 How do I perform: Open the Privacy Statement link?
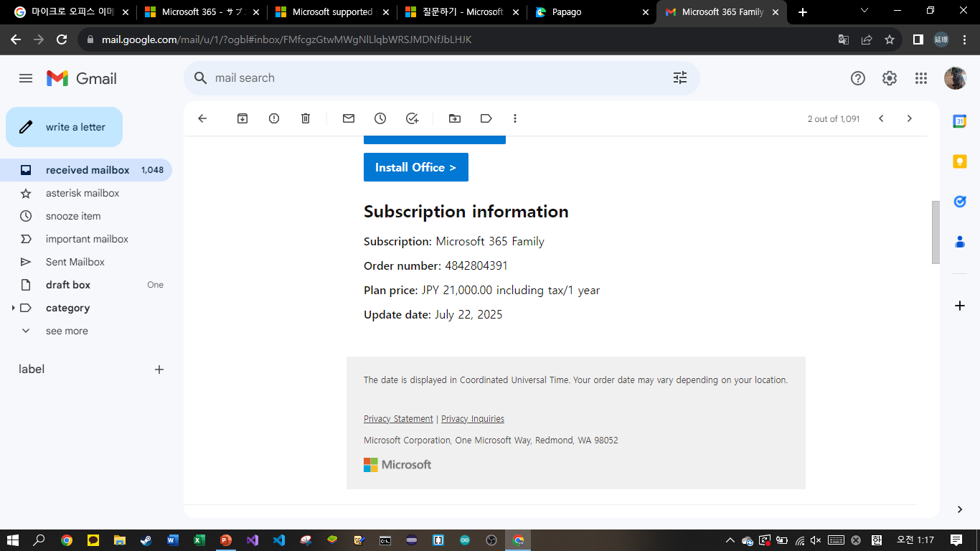(x=398, y=419)
